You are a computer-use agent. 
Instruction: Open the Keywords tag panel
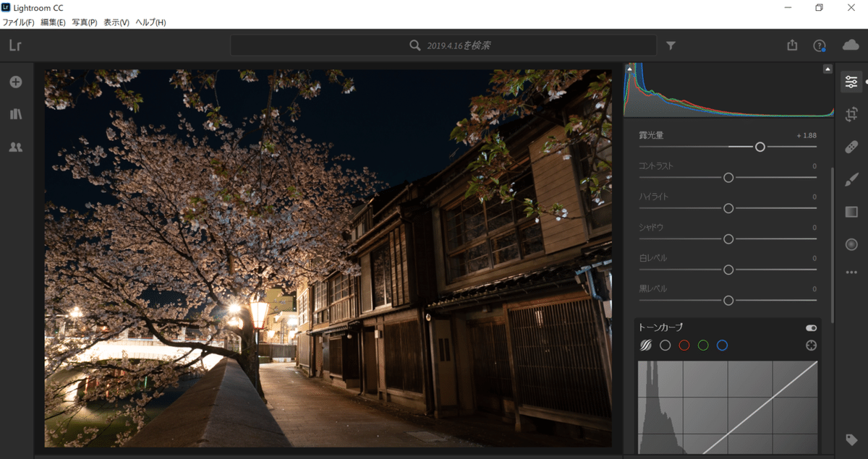pyautogui.click(x=851, y=439)
